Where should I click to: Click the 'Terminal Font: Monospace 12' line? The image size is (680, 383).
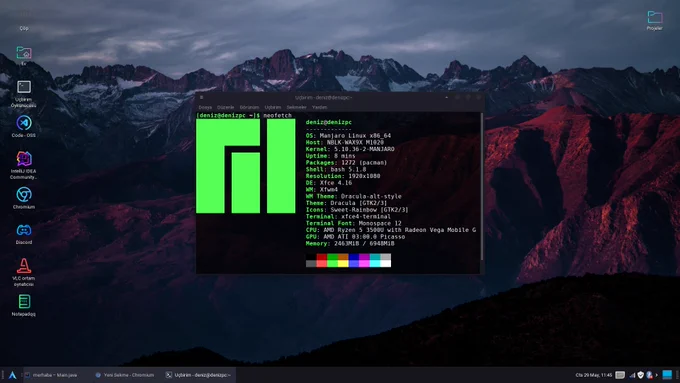point(353,223)
